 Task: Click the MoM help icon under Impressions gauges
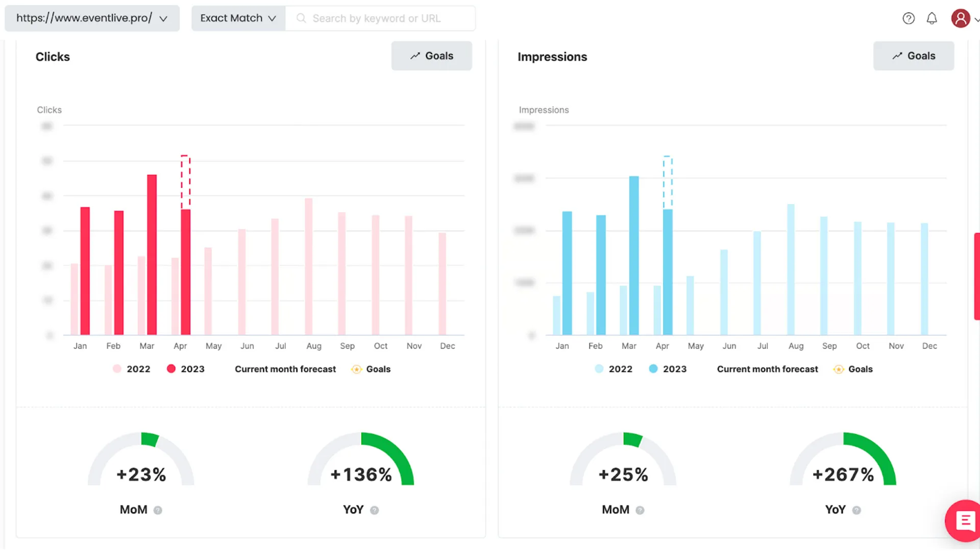coord(641,510)
